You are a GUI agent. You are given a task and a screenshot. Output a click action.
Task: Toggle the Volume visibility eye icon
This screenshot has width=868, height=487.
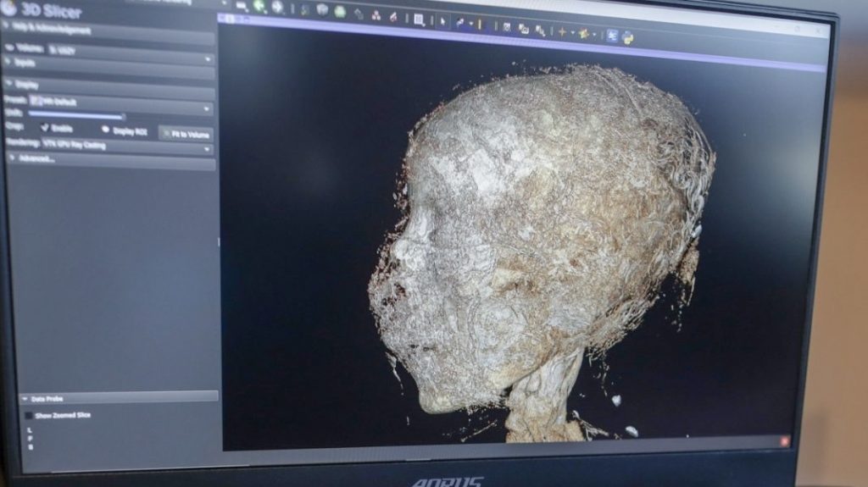coord(8,47)
